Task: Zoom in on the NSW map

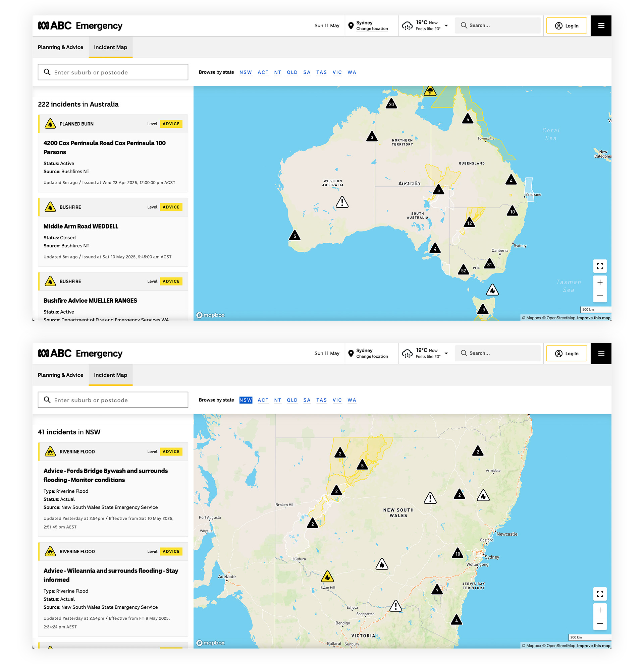Action: 599,610
